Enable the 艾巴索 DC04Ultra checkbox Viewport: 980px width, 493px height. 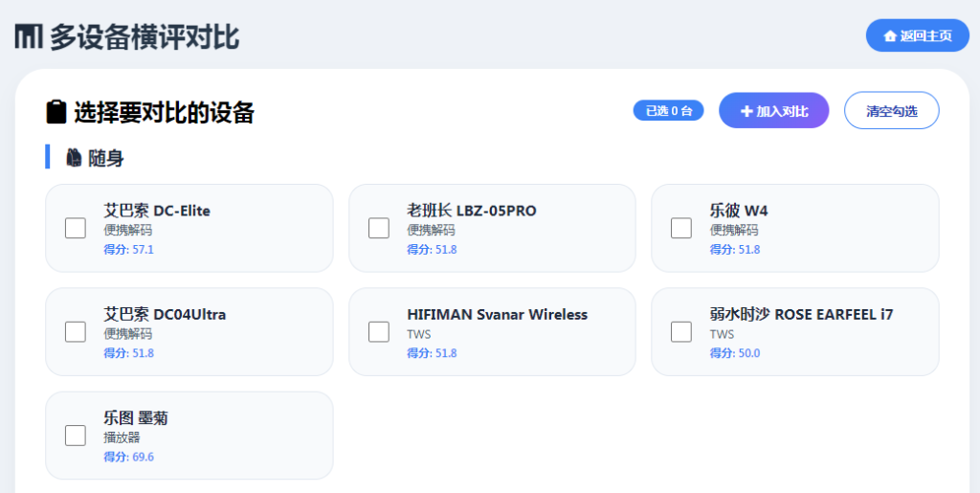[x=76, y=332]
